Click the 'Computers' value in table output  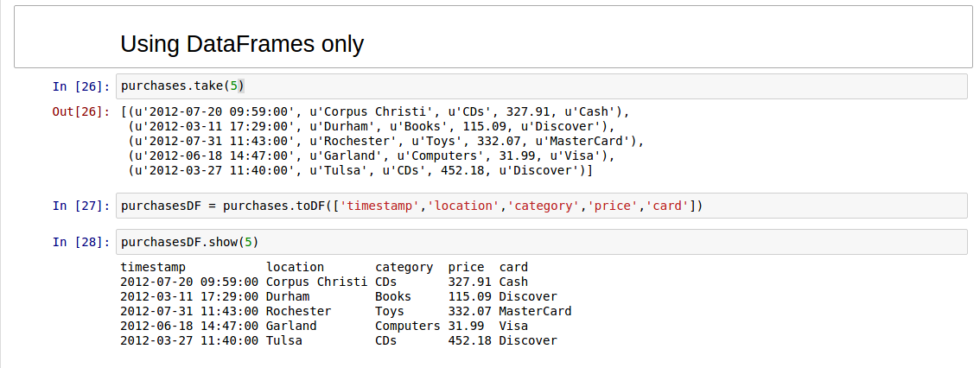coord(408,327)
